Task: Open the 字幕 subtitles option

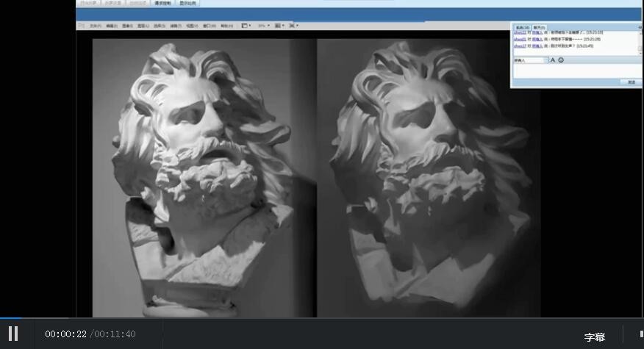Action: point(595,337)
